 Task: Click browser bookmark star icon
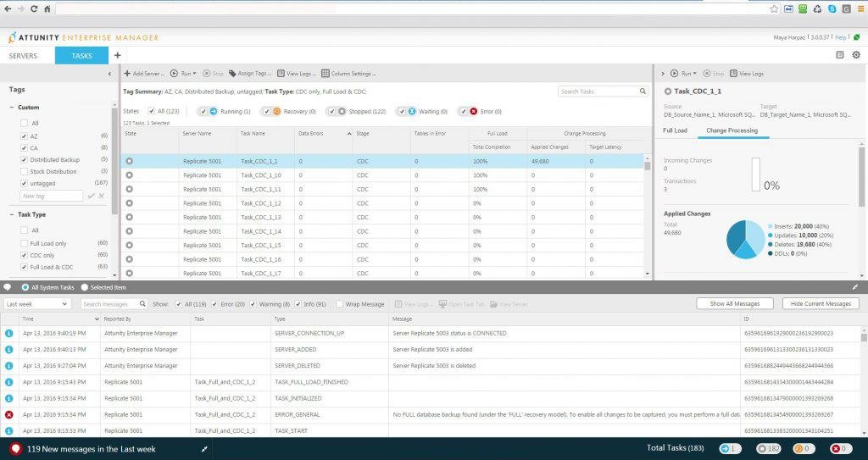coord(774,8)
